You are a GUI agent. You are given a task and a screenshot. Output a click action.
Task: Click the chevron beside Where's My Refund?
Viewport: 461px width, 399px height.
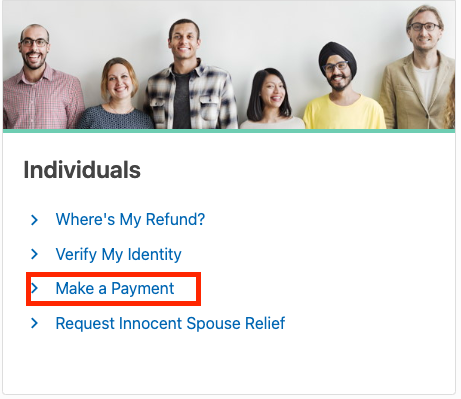click(34, 220)
